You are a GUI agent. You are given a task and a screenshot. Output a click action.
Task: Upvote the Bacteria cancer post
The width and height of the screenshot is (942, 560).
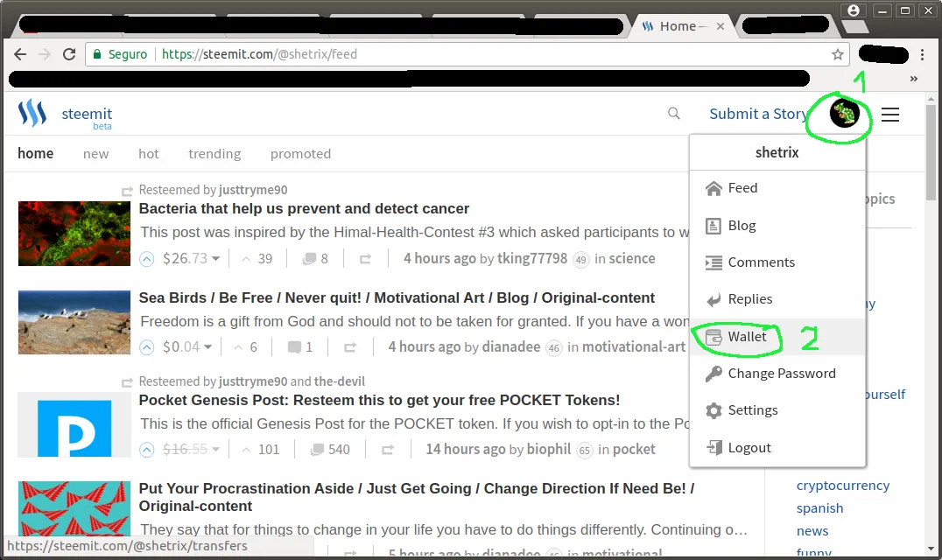(x=146, y=259)
